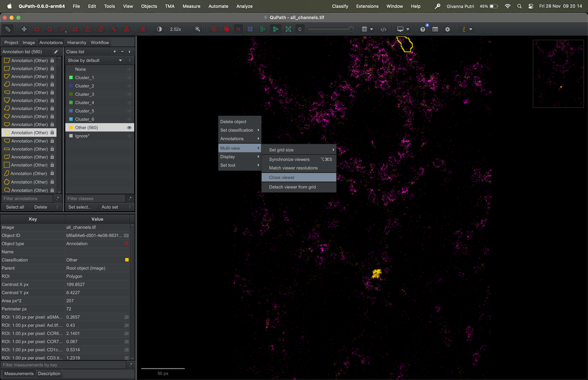Select the Rectangle annotation tool
The image size is (588, 380).
point(37,29)
